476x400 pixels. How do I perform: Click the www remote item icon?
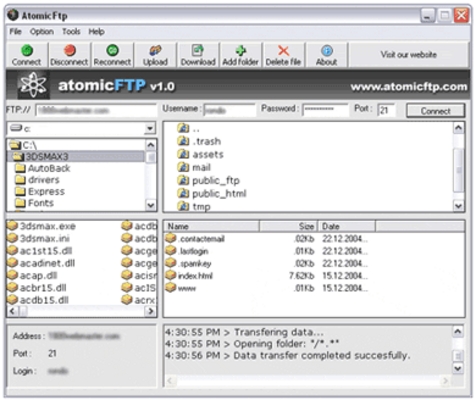coord(171,288)
